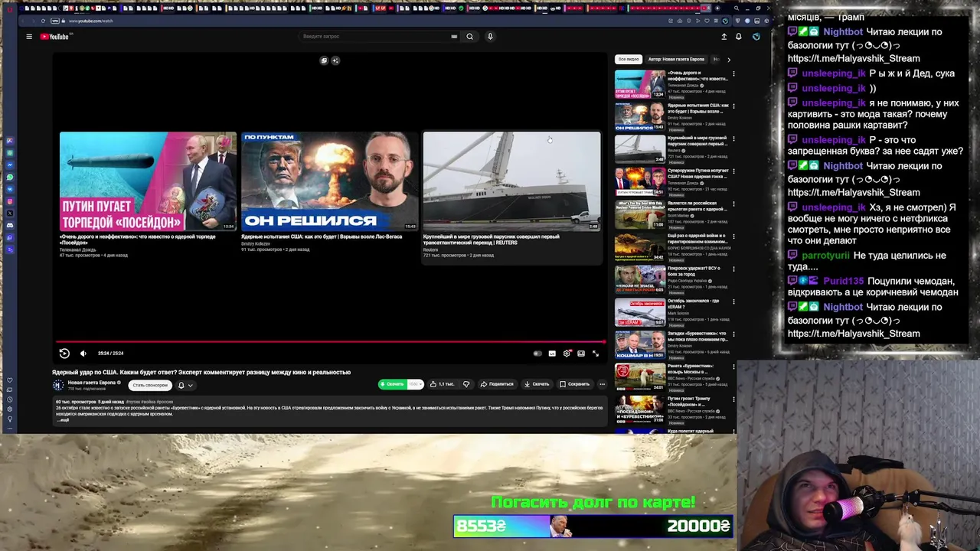Viewport: 980px width, 551px height.
Task: Click the Purid135 username in chat
Action: [x=843, y=281]
